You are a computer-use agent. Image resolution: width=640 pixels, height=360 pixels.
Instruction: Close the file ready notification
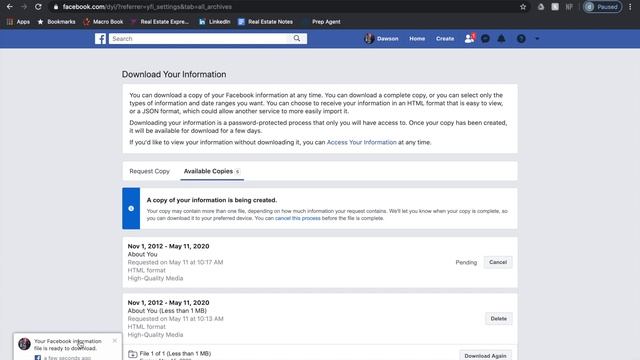115,340
